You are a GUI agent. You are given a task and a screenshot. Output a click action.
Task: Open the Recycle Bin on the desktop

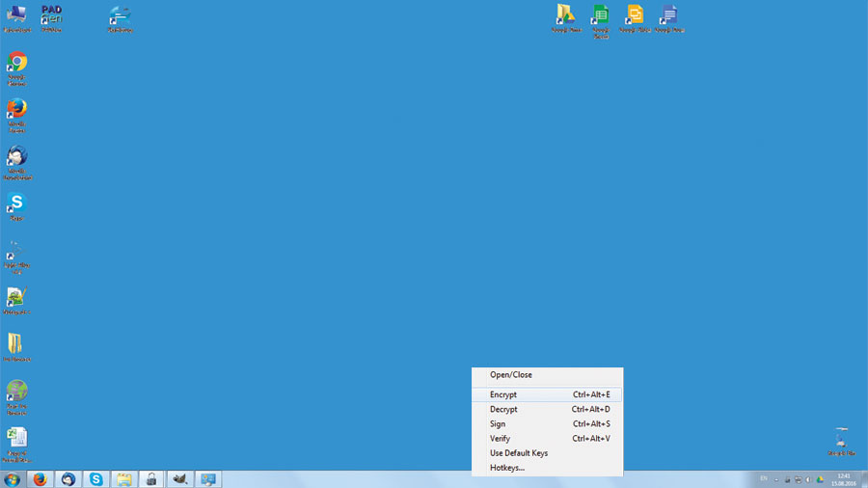pyautogui.click(x=841, y=442)
